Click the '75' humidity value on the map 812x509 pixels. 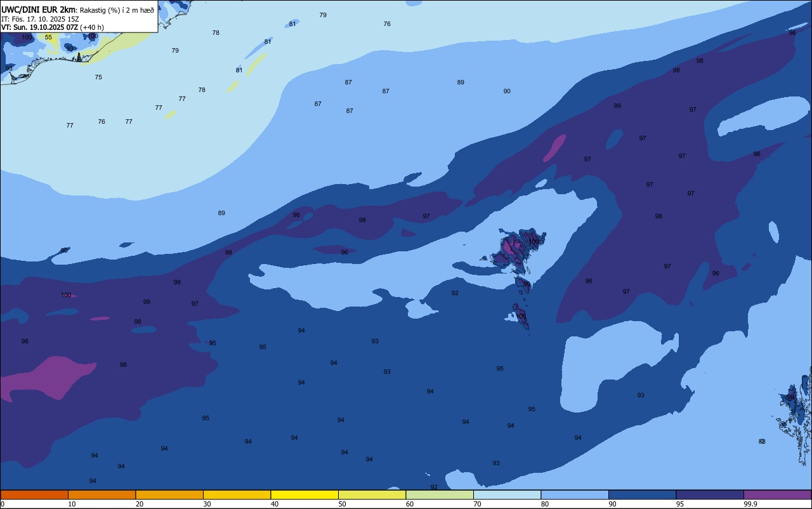click(x=98, y=77)
